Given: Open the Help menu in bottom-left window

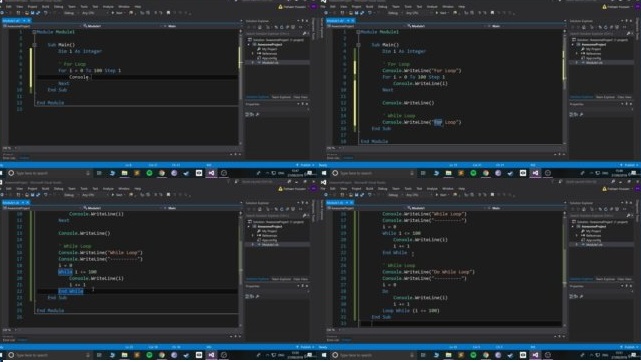Looking at the screenshot, I should pos(138,189).
